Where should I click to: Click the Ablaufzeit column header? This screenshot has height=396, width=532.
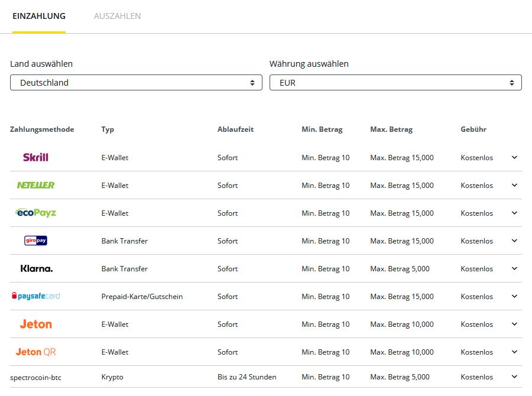(x=235, y=129)
